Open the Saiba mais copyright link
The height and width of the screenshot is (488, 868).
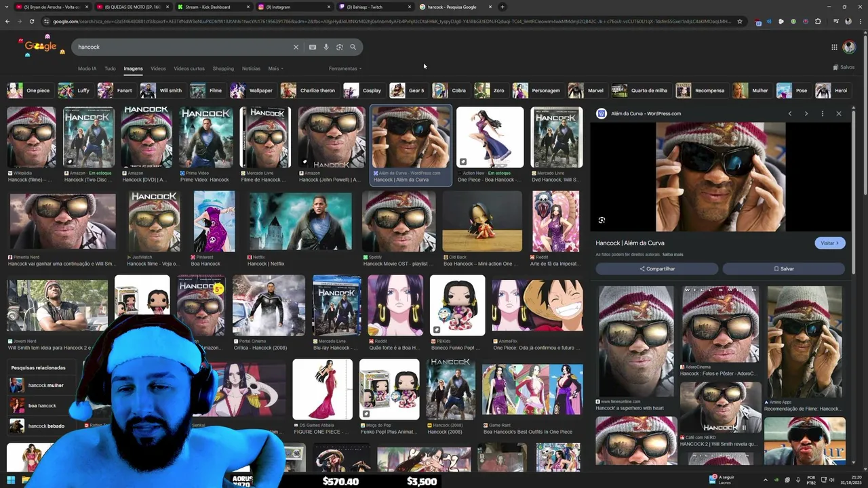coord(673,255)
